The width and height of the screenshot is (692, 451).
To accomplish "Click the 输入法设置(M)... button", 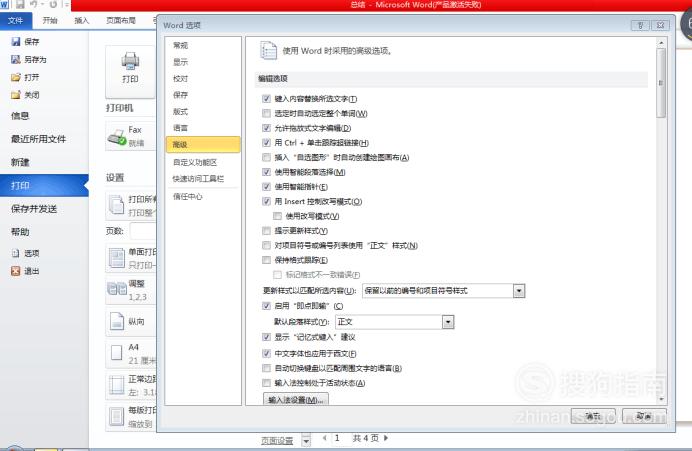I will click(296, 399).
